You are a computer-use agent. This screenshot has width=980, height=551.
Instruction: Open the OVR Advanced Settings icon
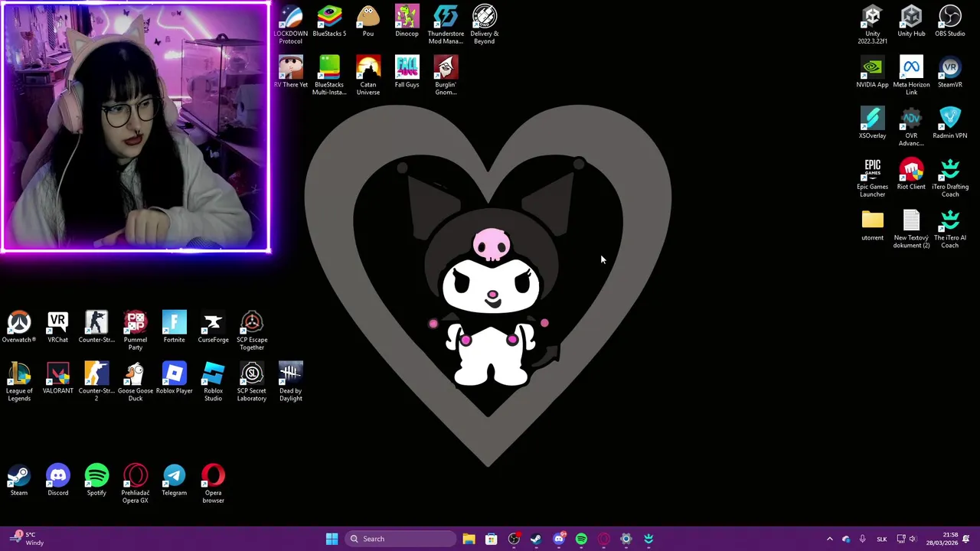coord(911,127)
